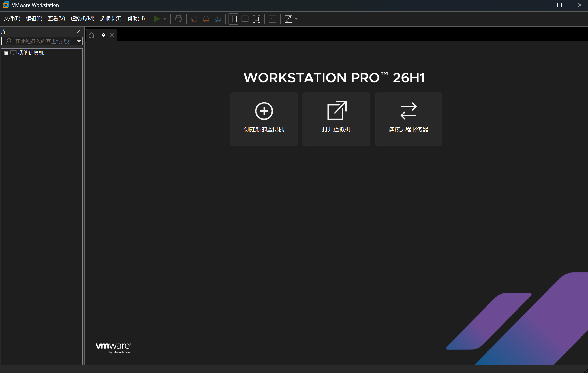Screen dimensions: 588x373
Task: Open the 编辑(E) menu
Action: [x=34, y=19]
